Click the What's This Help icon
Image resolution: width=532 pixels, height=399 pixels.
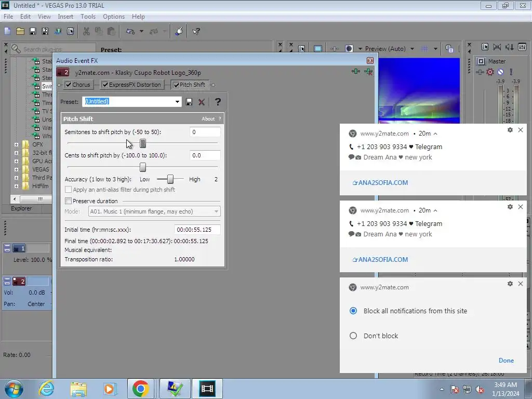(x=196, y=32)
